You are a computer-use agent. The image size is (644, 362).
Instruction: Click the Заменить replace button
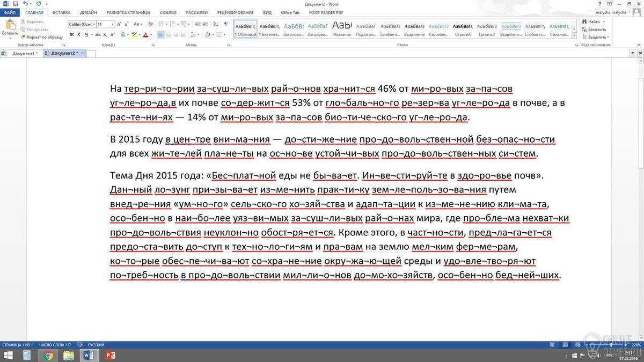click(x=594, y=29)
